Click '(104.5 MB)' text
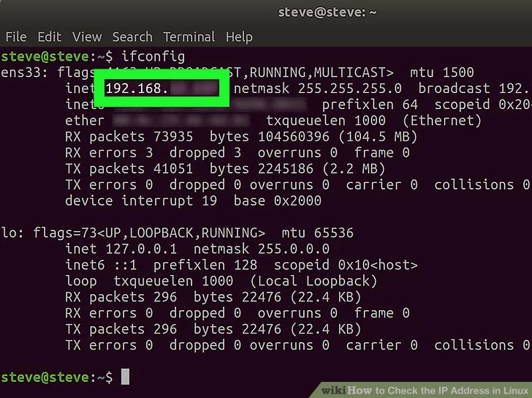 378,137
